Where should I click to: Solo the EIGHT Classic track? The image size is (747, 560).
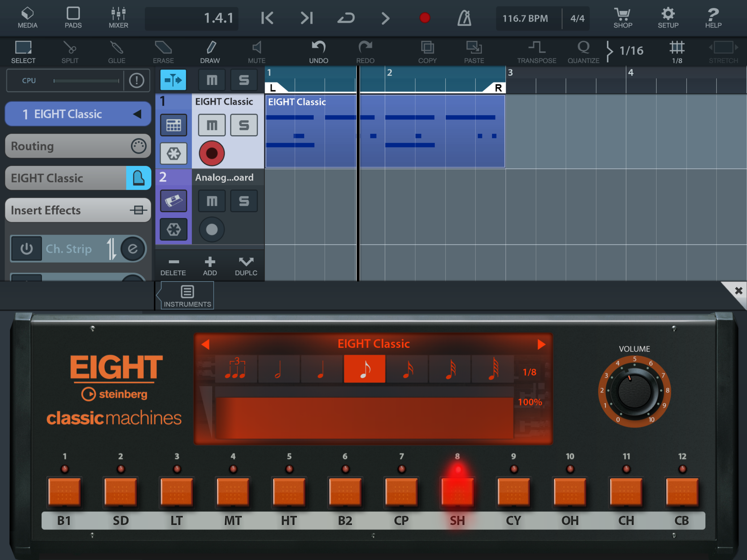coord(244,125)
